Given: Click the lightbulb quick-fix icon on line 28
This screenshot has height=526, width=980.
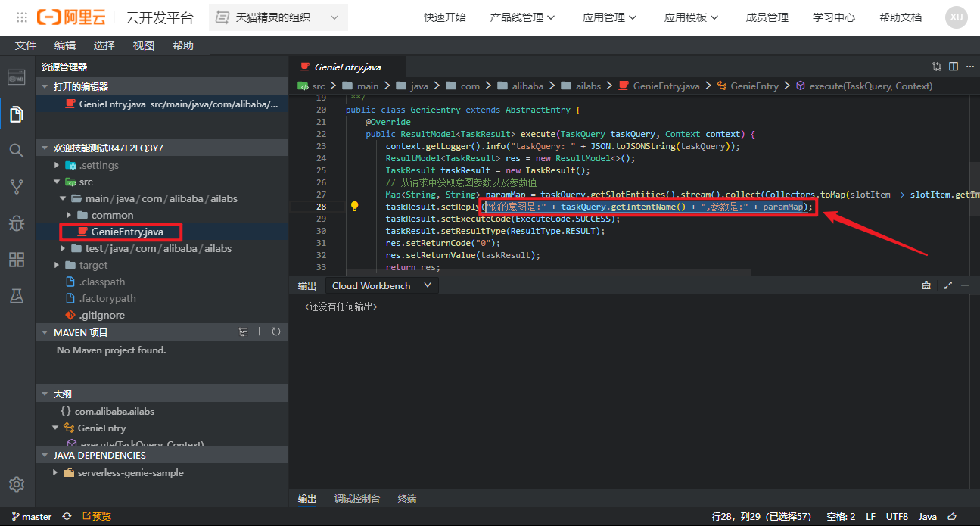Looking at the screenshot, I should point(353,207).
